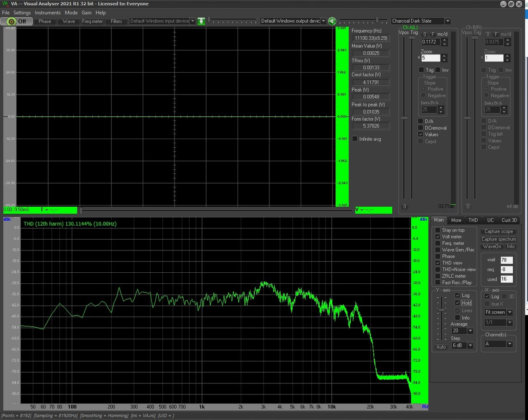Open Default Windows input device dropdown
The image size is (528, 420).
162,21
